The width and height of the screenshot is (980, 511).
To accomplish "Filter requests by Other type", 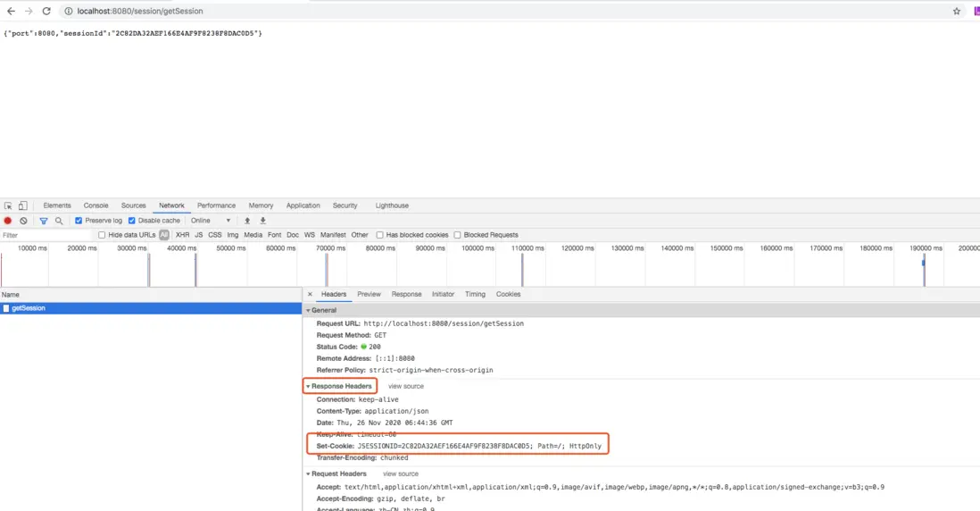I will (360, 235).
